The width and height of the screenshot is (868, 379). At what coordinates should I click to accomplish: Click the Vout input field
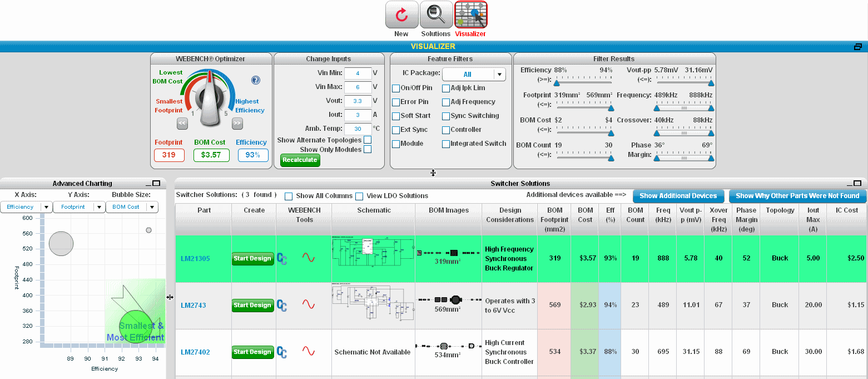358,101
